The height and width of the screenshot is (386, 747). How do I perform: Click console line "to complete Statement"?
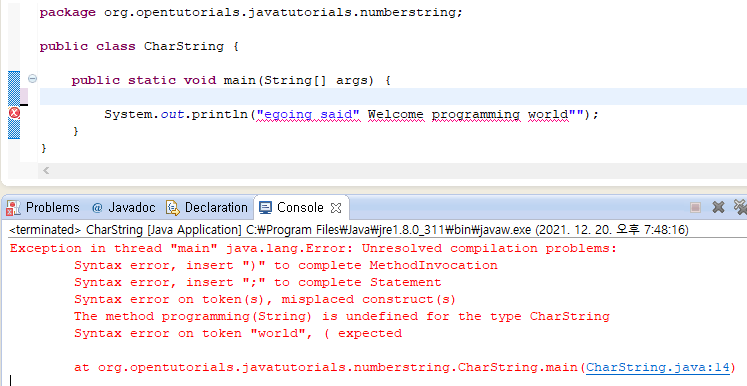257,283
